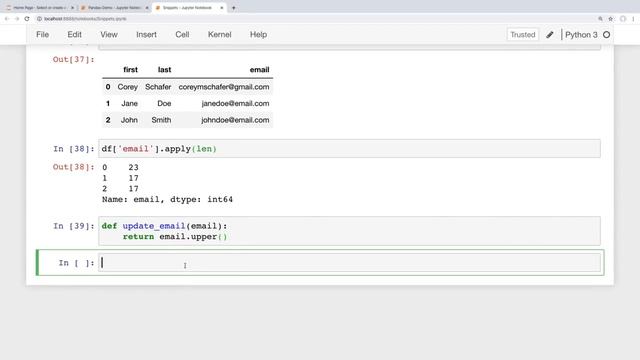
Task: Open the browser three-dot menu
Action: coord(633,19)
